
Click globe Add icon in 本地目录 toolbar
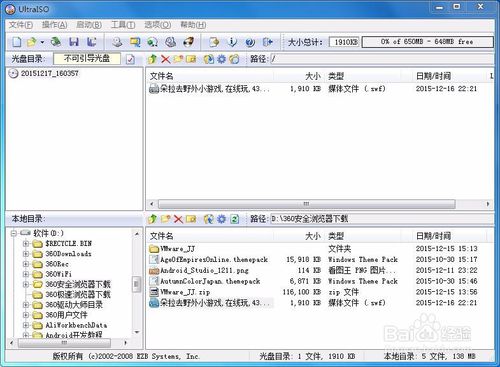[209, 219]
